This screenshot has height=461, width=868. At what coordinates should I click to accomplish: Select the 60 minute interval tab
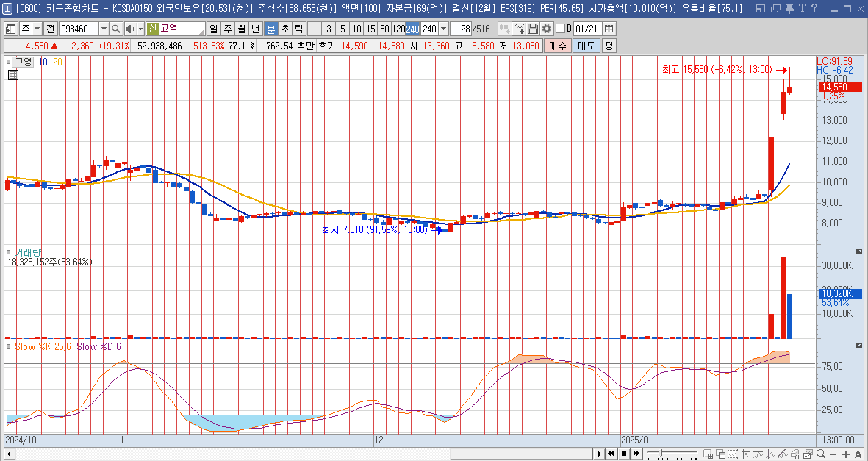tap(384, 29)
